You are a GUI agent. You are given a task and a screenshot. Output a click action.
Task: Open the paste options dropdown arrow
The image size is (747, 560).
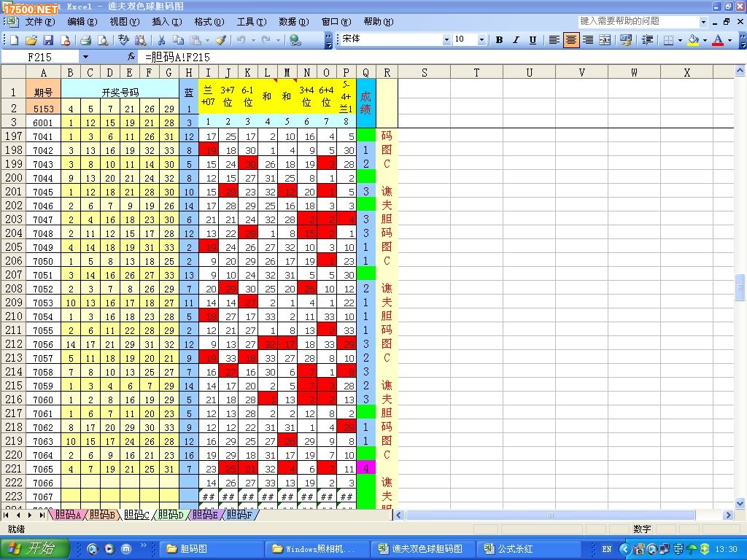(x=207, y=40)
